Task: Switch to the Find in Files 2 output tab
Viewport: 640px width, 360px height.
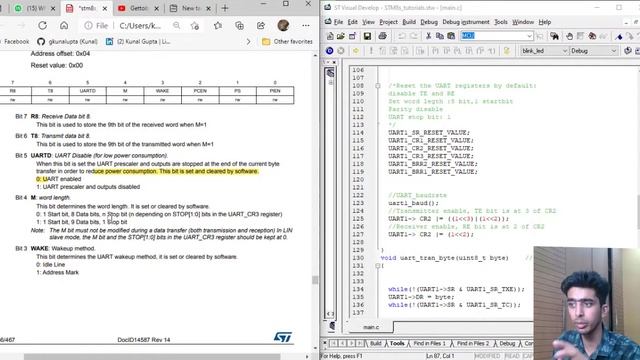Action: [x=473, y=344]
